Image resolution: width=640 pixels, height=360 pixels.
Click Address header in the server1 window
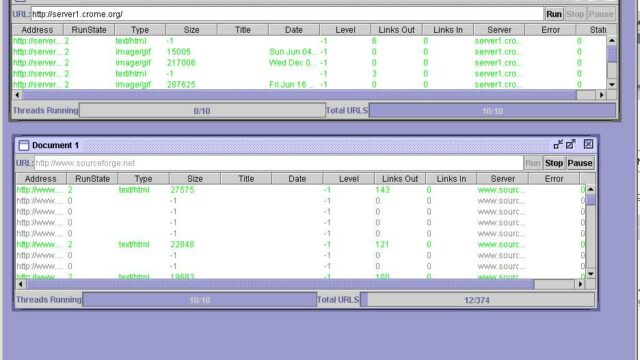(x=38, y=30)
